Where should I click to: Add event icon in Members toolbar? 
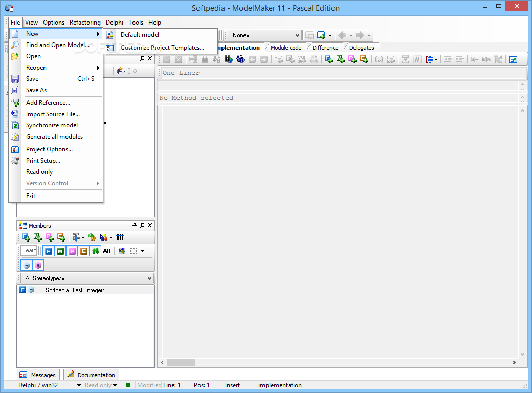coord(61,237)
